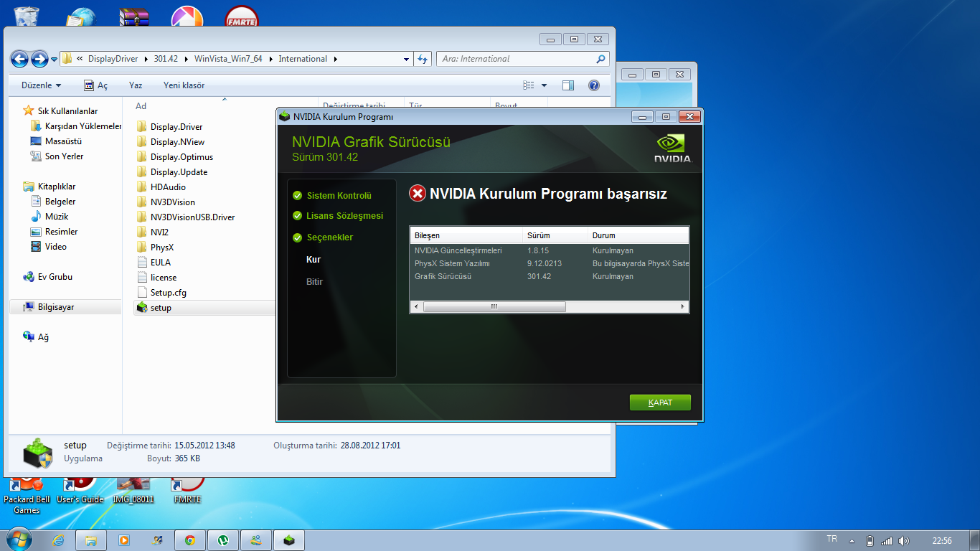Click the Sürüm column header
This screenshot has width=980, height=551.
555,235
